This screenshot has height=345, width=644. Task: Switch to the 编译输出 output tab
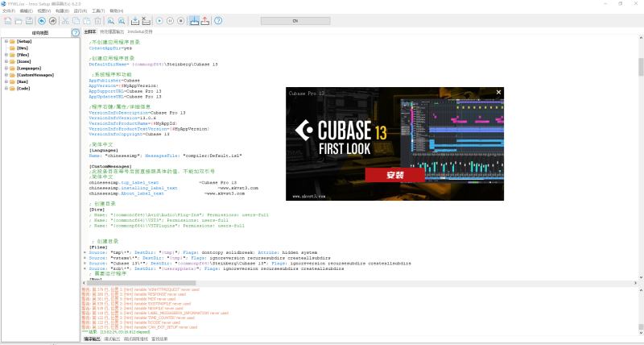(92, 339)
